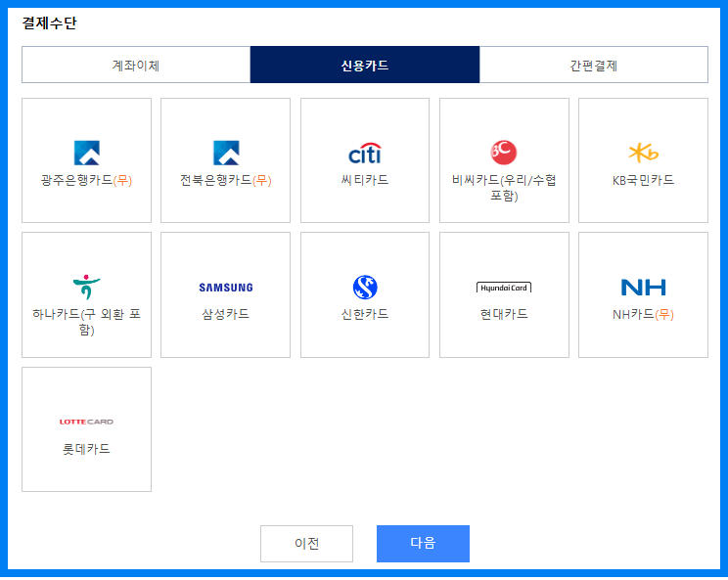This screenshot has height=580, width=728.
Task: Click the 전북은행카드(무) label text
Action: (226, 180)
